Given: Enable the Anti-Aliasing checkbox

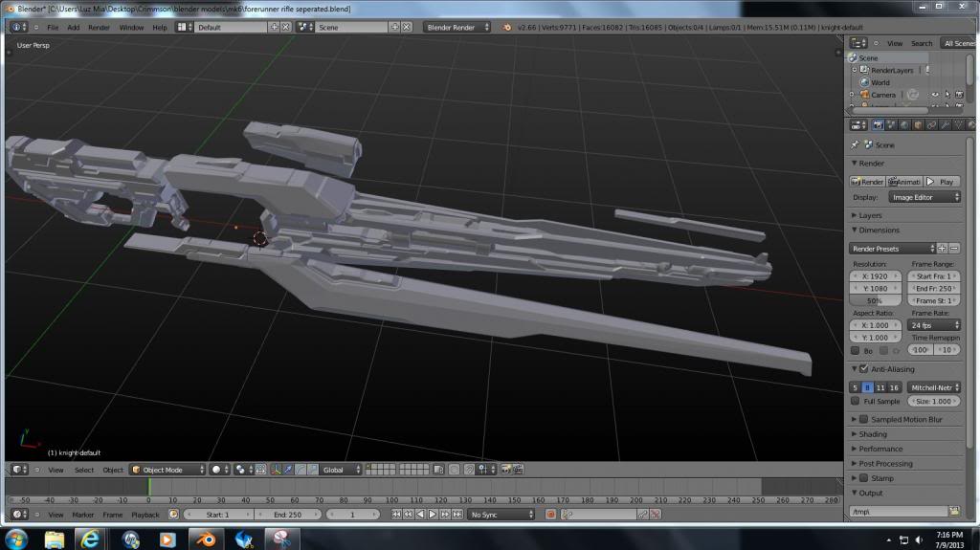Looking at the screenshot, I should pyautogui.click(x=864, y=369).
